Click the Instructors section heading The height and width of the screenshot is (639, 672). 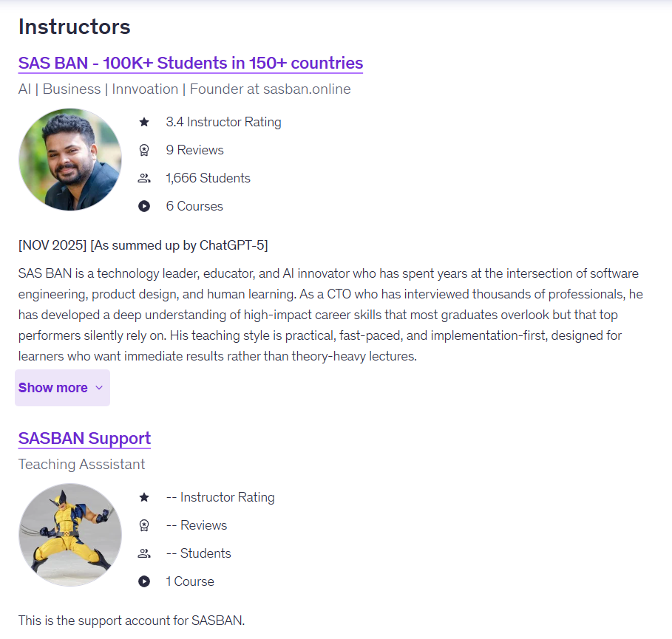[74, 27]
